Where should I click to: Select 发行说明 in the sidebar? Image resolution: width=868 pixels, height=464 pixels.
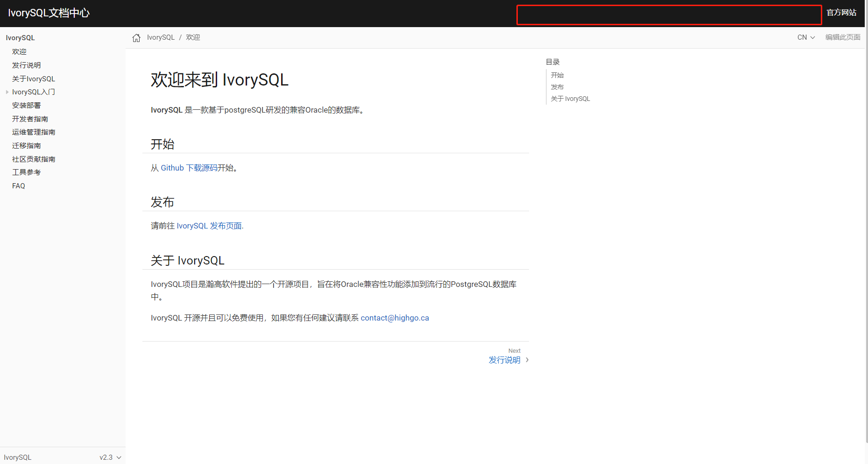[26, 65]
